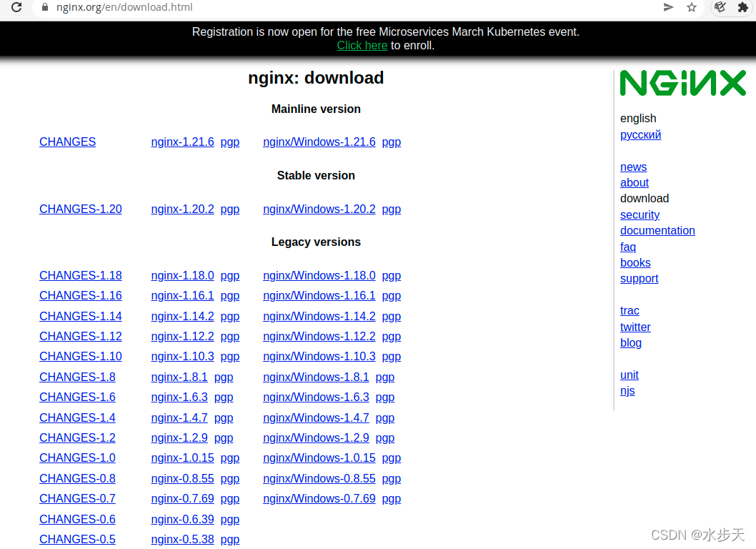Viewport: 756px width, 549px height.
Task: Open the books page
Action: pos(635,263)
